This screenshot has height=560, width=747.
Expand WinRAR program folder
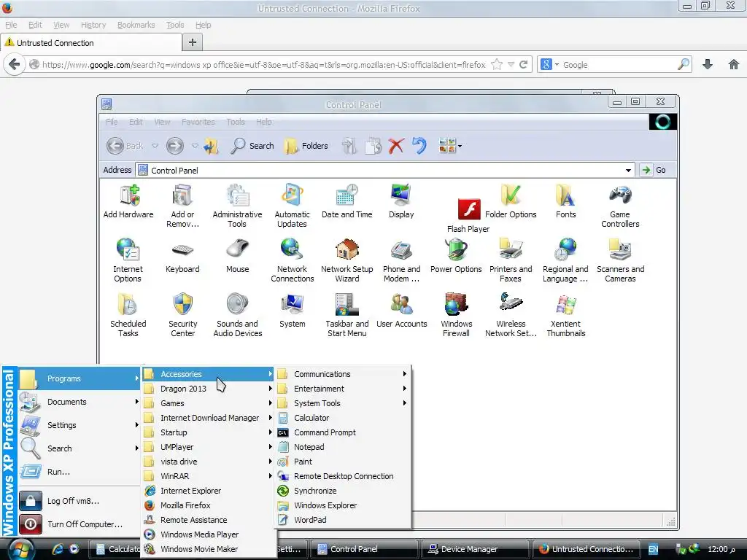point(208,476)
